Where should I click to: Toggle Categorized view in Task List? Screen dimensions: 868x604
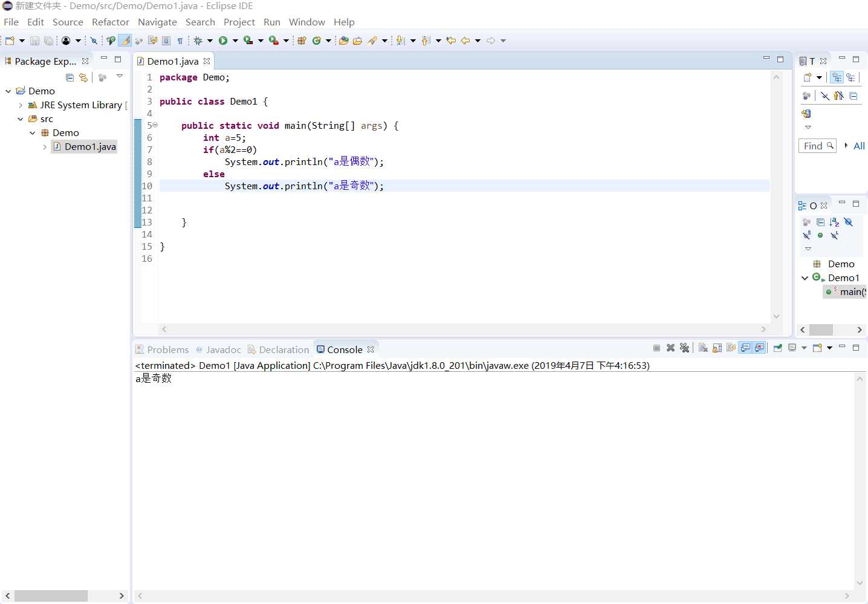coord(837,77)
